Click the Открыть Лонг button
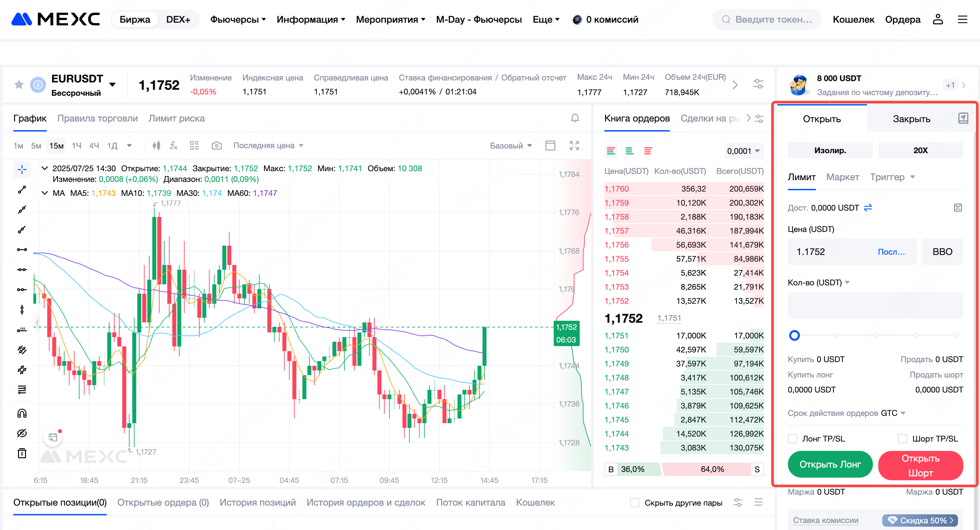The height and width of the screenshot is (530, 980). (x=830, y=465)
